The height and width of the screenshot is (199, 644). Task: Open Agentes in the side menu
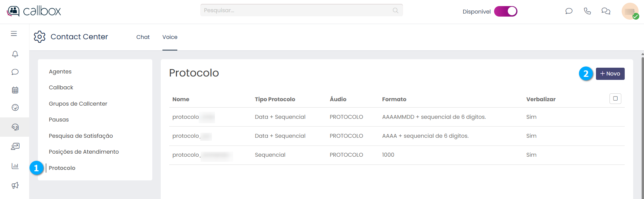tap(60, 71)
